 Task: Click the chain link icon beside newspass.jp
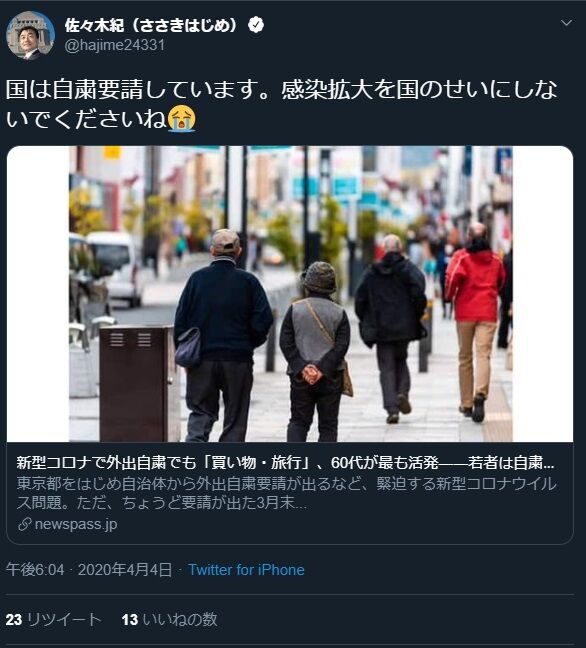coord(24,524)
